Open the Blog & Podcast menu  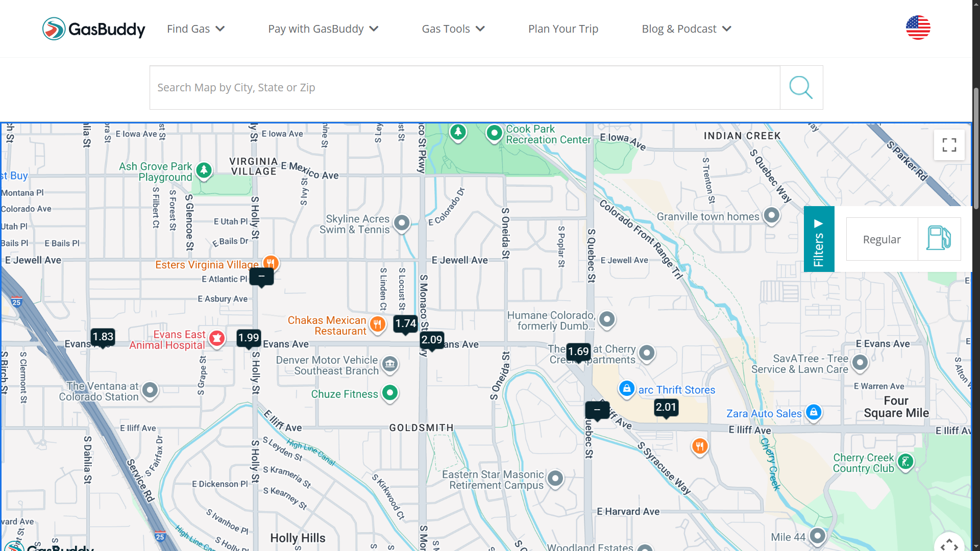pyautogui.click(x=686, y=29)
